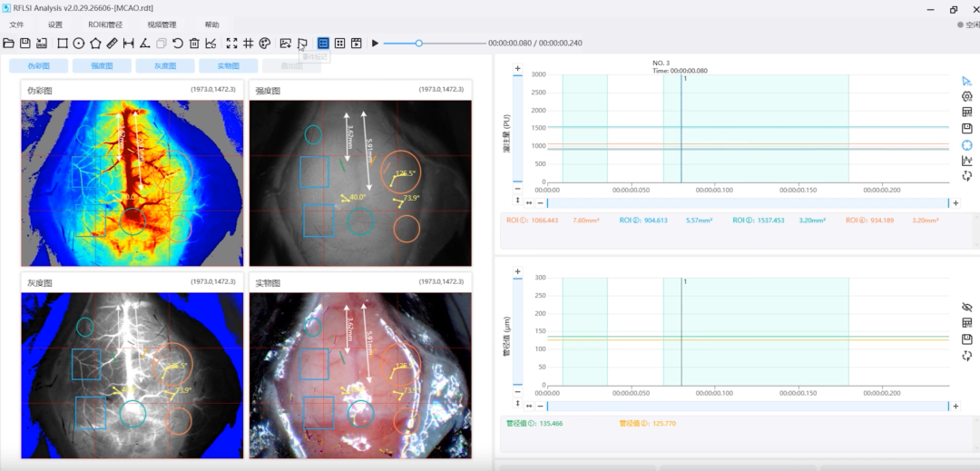Open the color palette settings icon
980x471 pixels.
coord(264,43)
